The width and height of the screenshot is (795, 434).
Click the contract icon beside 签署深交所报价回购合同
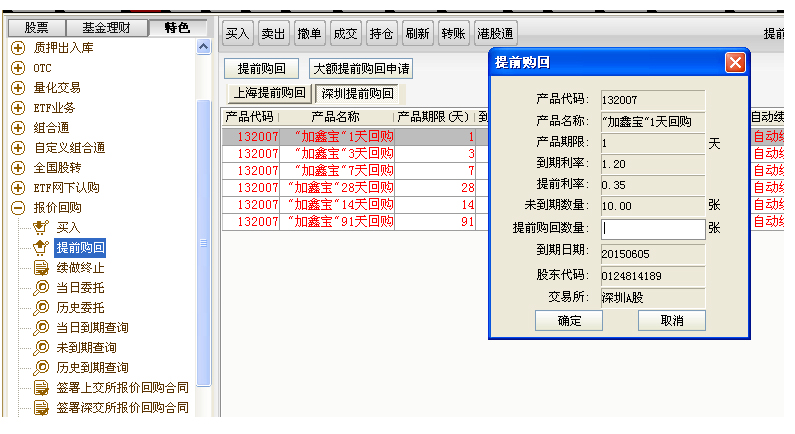point(41,408)
